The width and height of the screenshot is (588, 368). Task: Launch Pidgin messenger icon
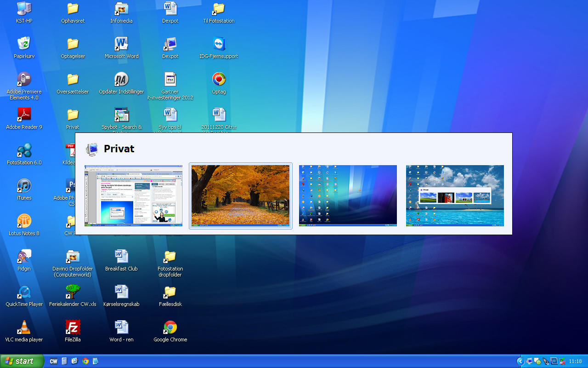[24, 257]
